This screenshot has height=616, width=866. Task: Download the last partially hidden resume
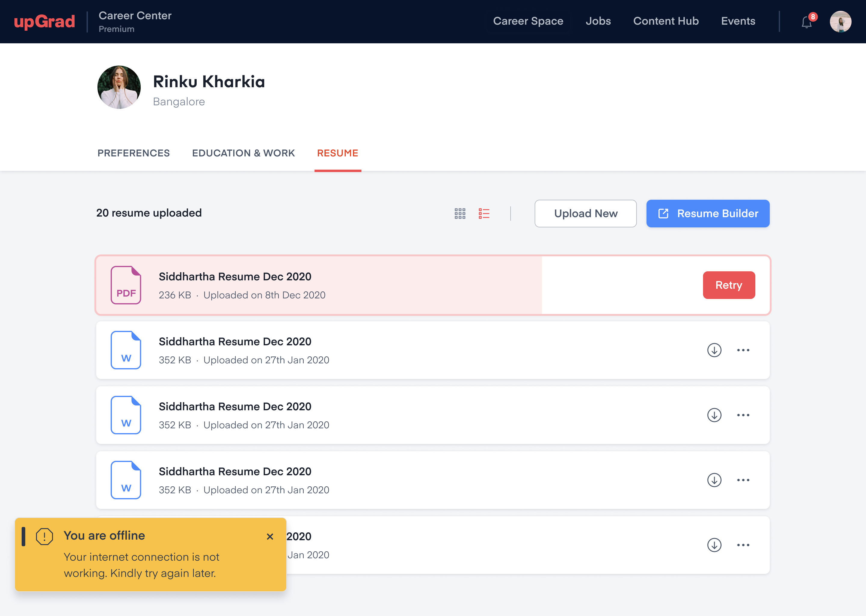coord(714,545)
